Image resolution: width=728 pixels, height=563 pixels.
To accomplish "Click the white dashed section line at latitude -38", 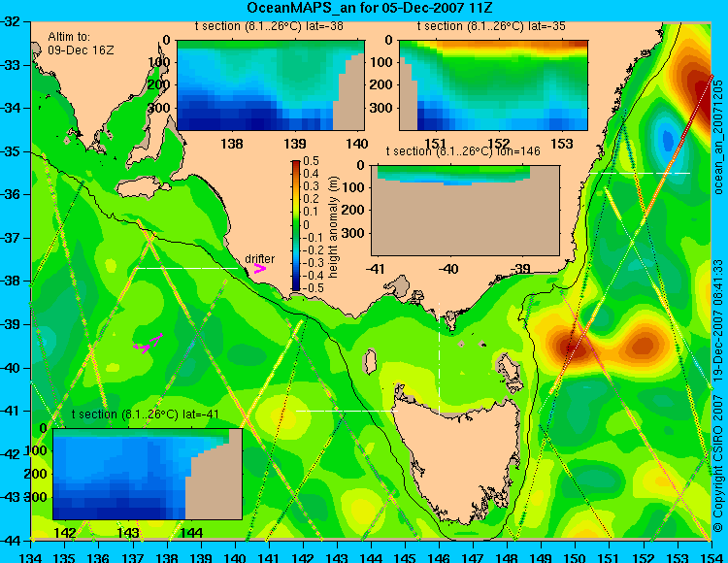I will (187, 268).
